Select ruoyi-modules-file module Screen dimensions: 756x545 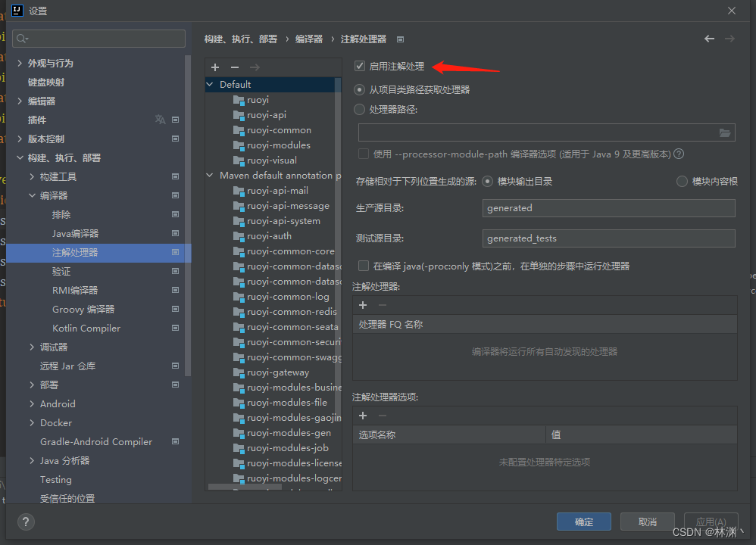point(287,403)
